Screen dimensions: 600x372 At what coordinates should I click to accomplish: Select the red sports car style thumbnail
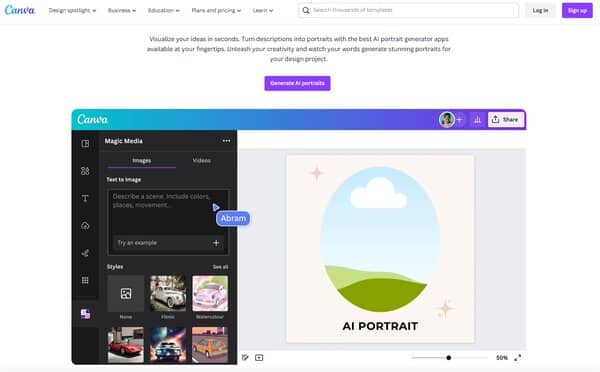[126, 344]
